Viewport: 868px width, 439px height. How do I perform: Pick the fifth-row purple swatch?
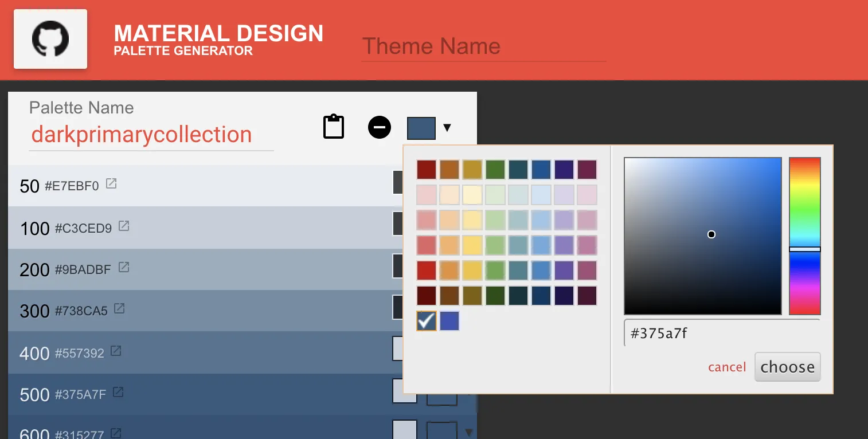[x=564, y=271]
